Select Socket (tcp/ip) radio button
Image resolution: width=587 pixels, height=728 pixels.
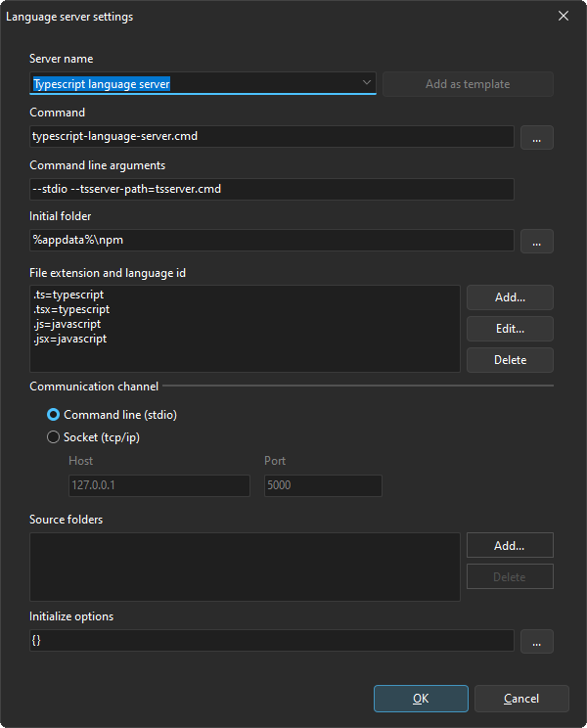click(54, 436)
